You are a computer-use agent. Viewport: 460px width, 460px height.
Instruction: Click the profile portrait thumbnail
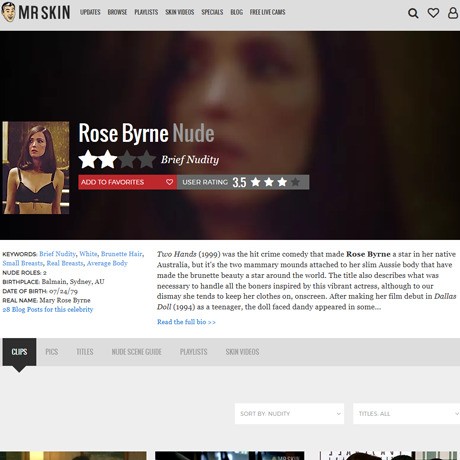[x=36, y=168]
